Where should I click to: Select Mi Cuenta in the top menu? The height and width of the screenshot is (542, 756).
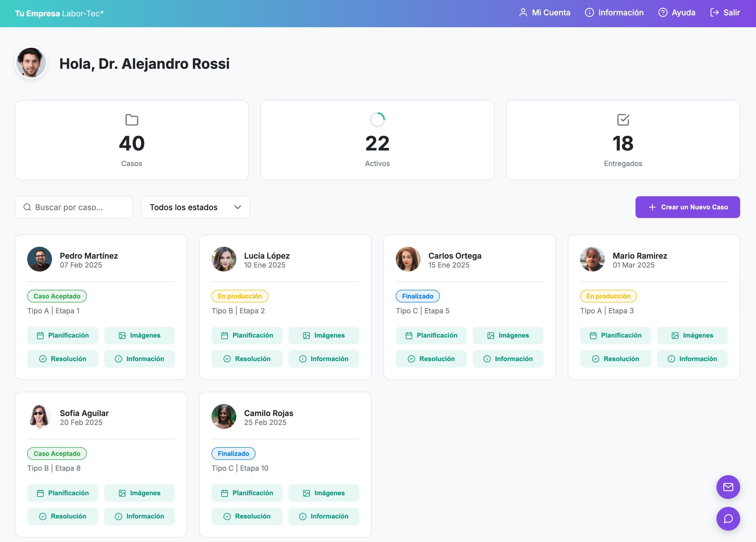tap(551, 13)
